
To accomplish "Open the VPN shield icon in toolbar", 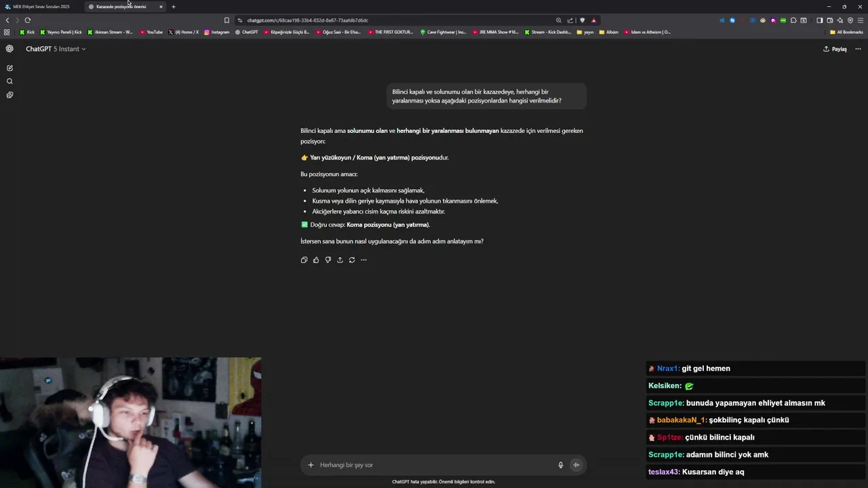I will point(850,20).
